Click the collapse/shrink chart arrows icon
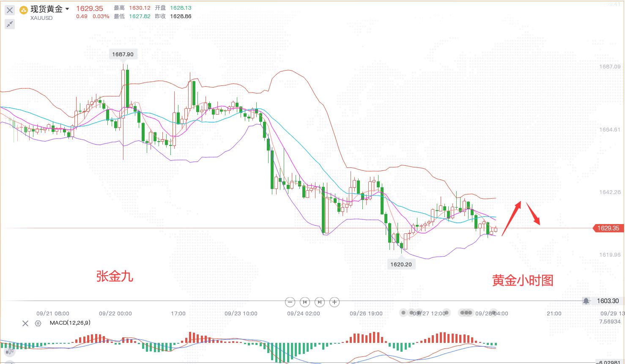Image resolution: width=625 pixels, height=364 pixels. [x=10, y=24]
